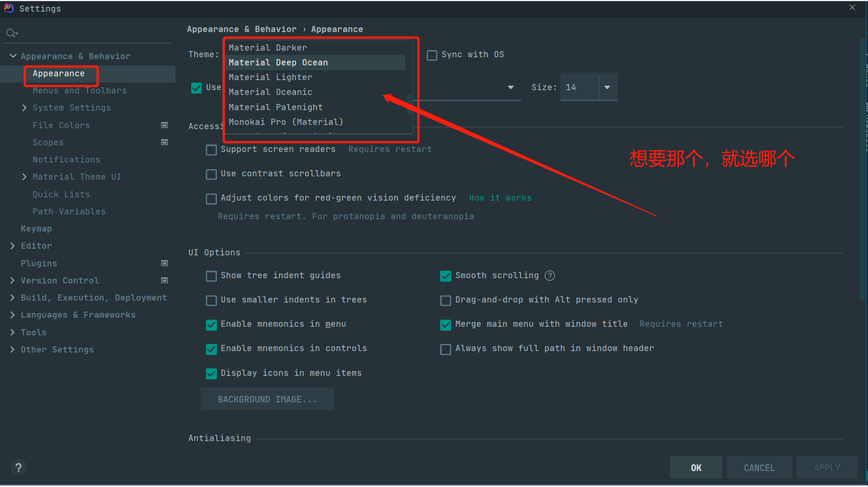Close the Settings window
This screenshot has width=868, height=487.
(852, 8)
